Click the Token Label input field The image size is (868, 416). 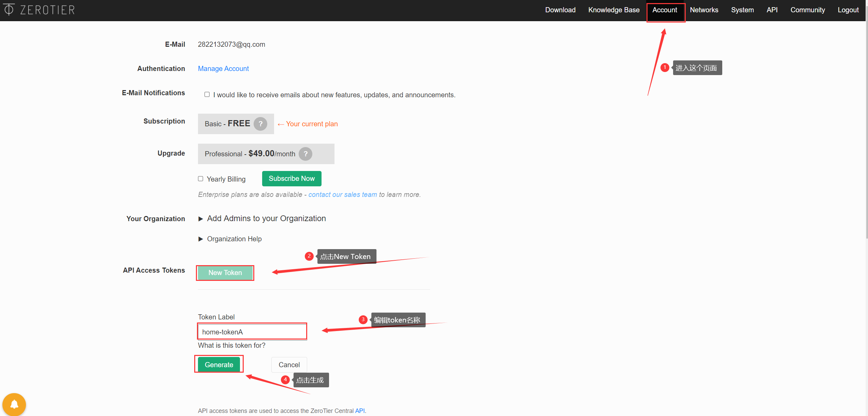click(x=252, y=332)
